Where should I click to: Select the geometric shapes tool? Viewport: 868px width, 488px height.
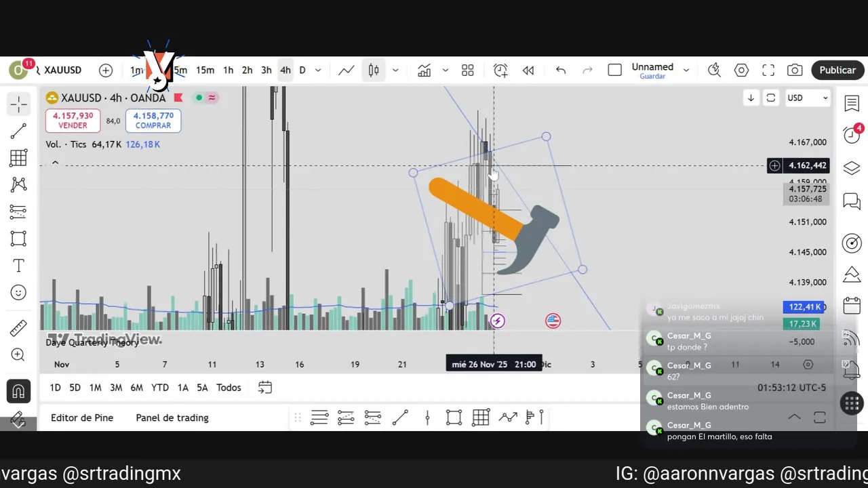18,239
